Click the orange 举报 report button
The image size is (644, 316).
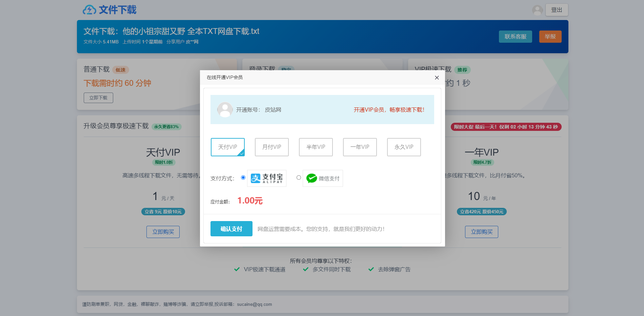coord(550,37)
